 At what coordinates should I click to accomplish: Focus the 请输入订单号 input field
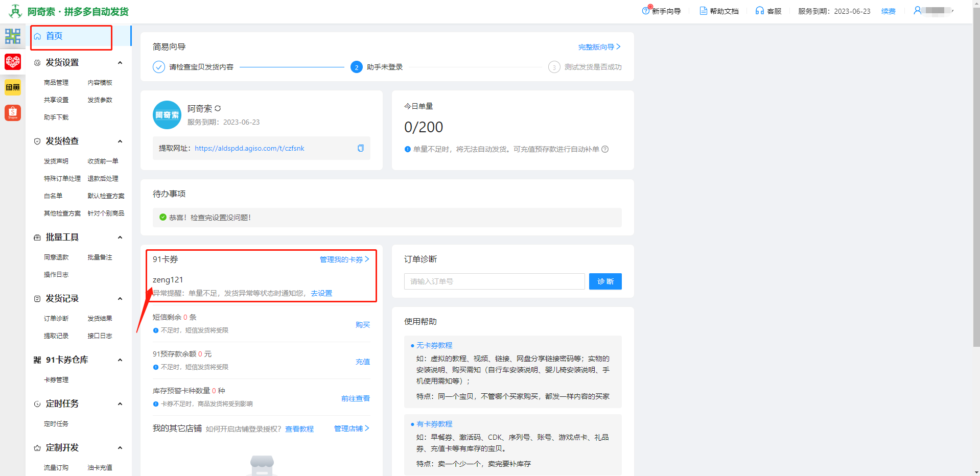tap(495, 281)
